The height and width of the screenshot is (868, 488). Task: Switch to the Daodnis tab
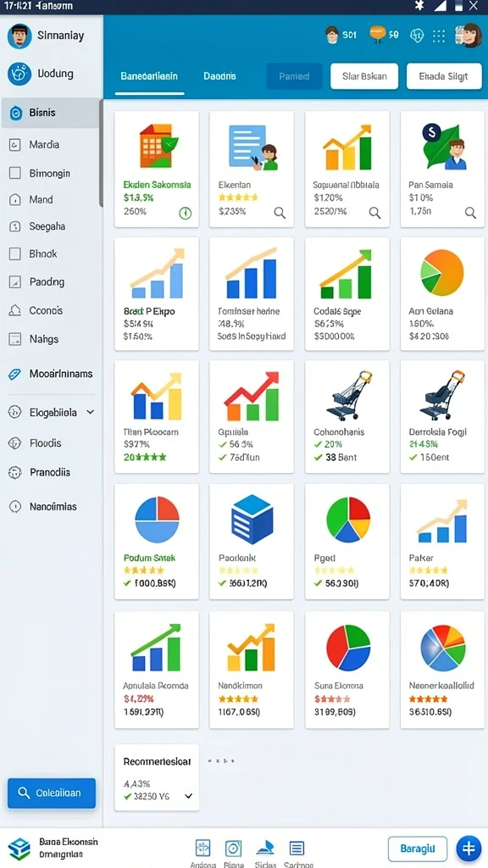(x=219, y=75)
